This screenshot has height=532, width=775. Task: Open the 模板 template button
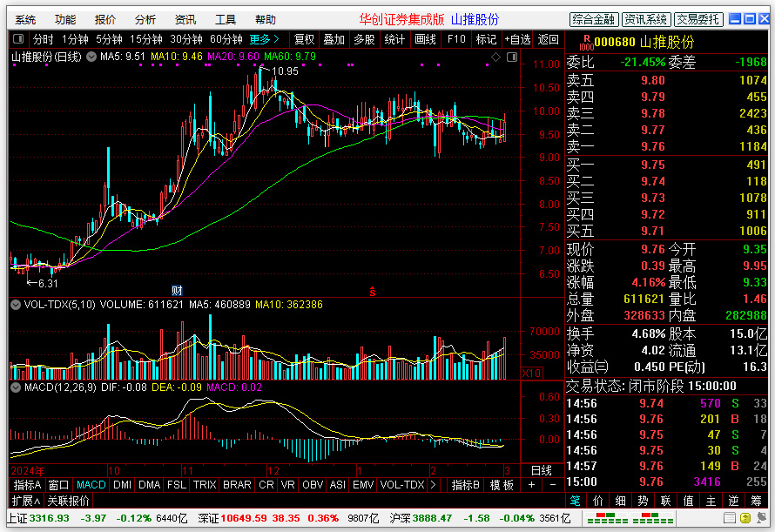tap(502, 485)
